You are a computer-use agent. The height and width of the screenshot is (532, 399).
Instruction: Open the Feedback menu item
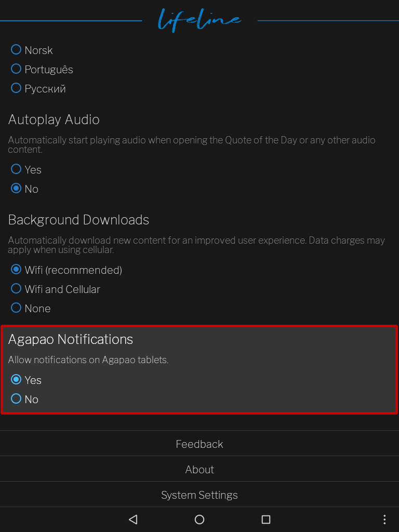(x=199, y=444)
